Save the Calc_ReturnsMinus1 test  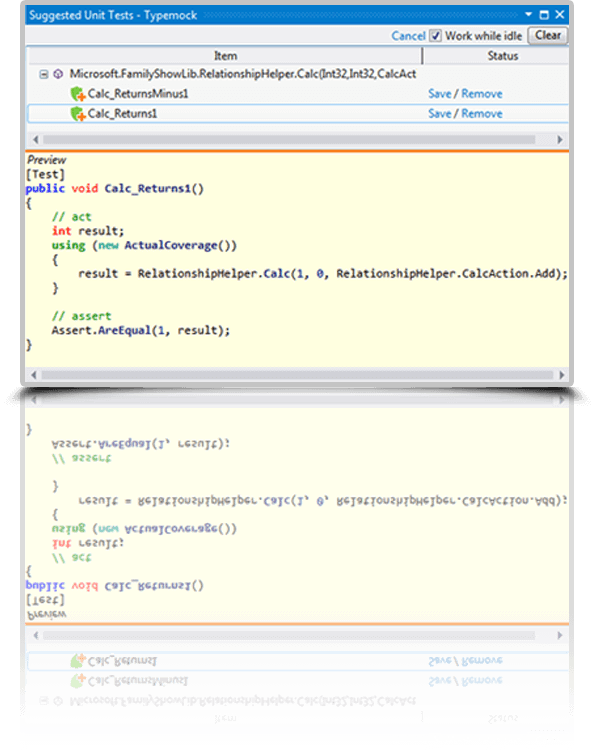click(440, 94)
